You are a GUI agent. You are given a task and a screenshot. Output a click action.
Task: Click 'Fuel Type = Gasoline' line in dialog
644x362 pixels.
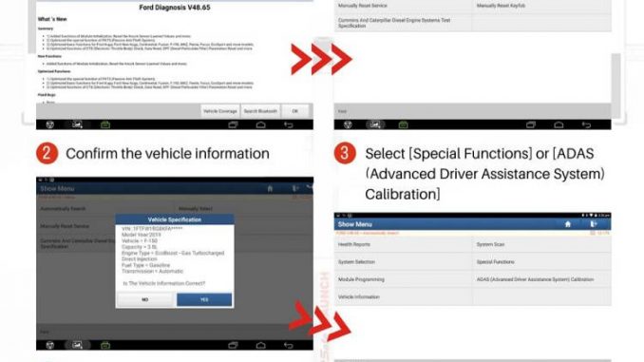tap(146, 265)
